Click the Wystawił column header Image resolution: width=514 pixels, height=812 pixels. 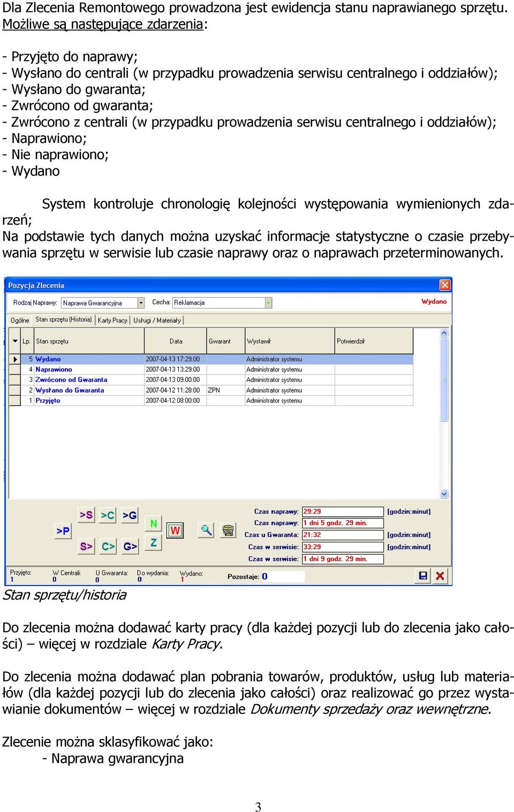290,341
